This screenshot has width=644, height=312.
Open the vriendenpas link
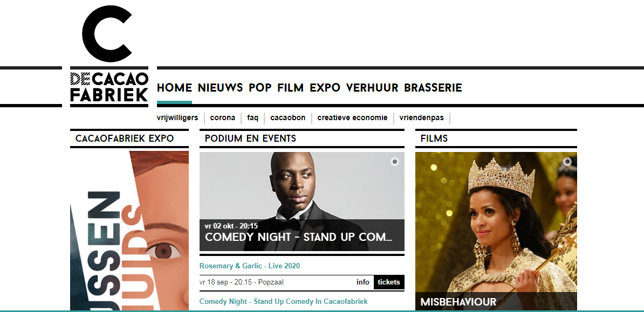click(421, 118)
